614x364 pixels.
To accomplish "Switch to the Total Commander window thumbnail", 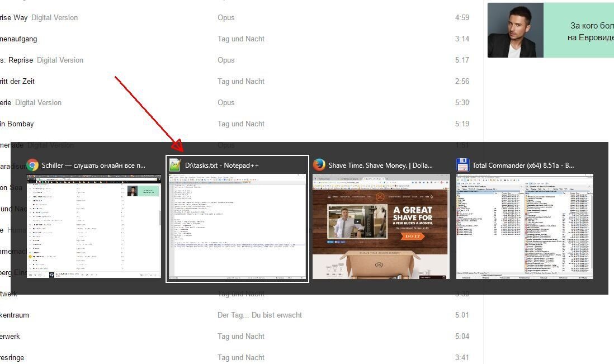I will click(525, 226).
